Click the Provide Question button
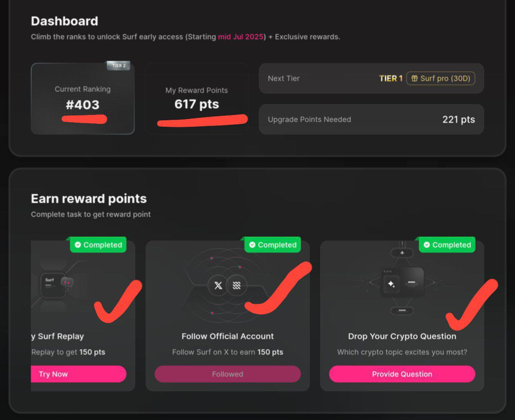The width and height of the screenshot is (515, 420). 402,374
